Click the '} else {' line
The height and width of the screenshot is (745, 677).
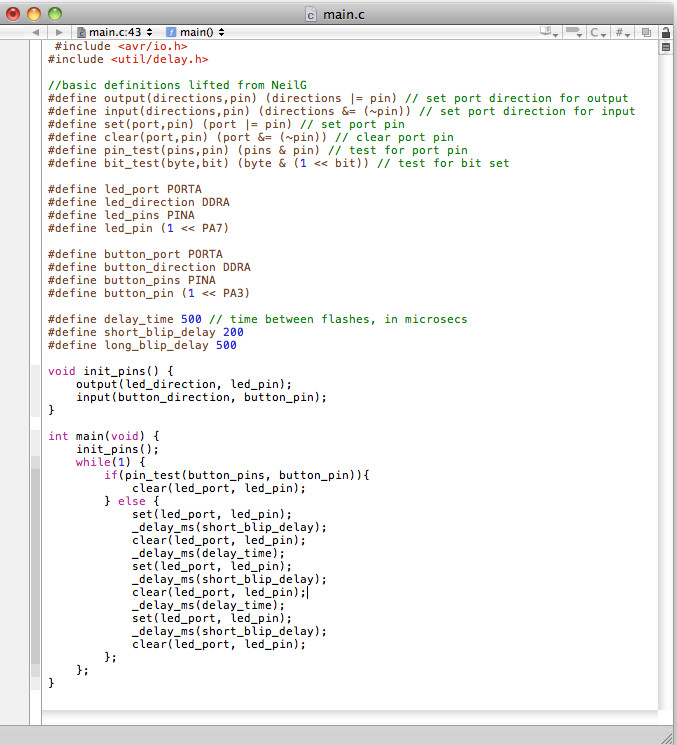pos(132,501)
